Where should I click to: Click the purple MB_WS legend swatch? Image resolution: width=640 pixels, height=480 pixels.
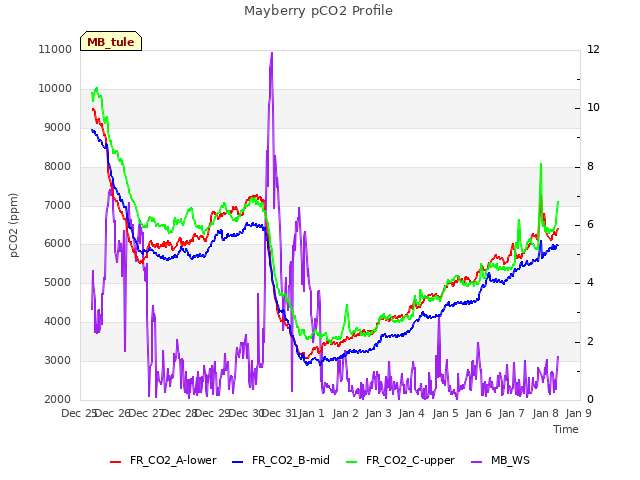[x=476, y=462]
